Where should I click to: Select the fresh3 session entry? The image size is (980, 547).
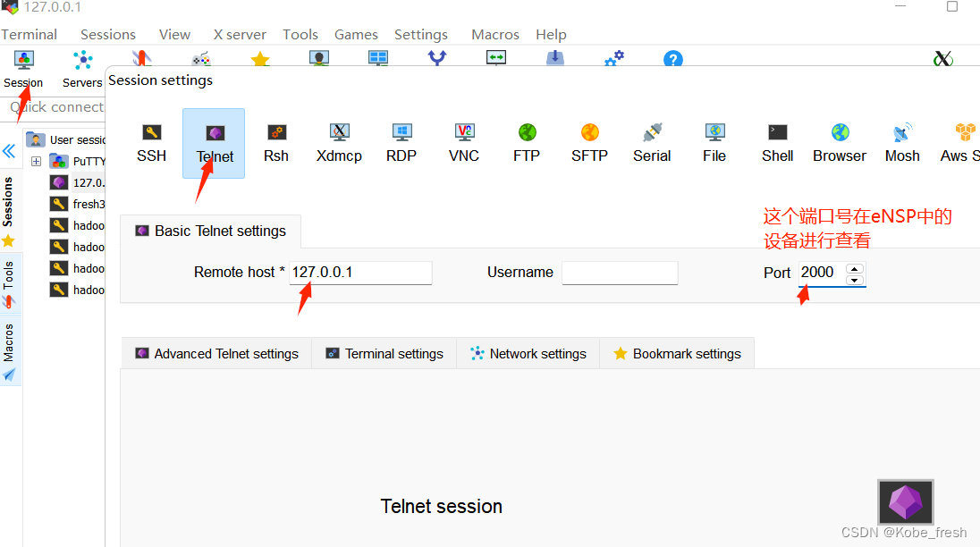click(76, 204)
